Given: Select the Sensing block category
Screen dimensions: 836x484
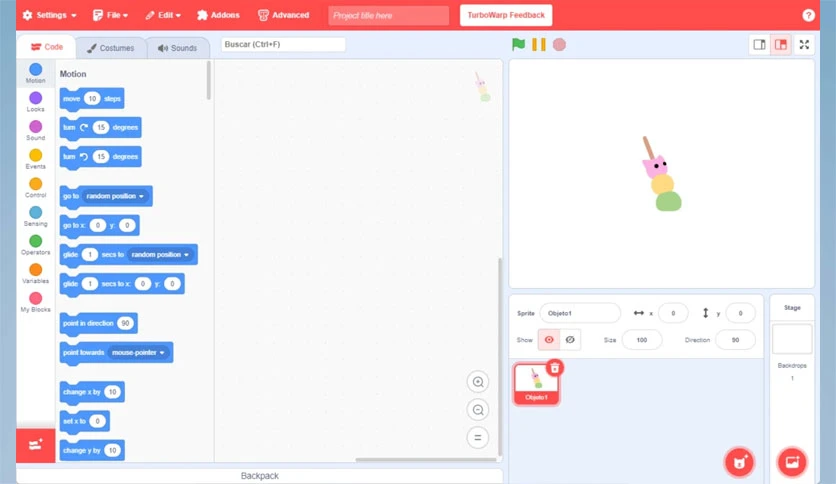Looking at the screenshot, I should (36, 216).
